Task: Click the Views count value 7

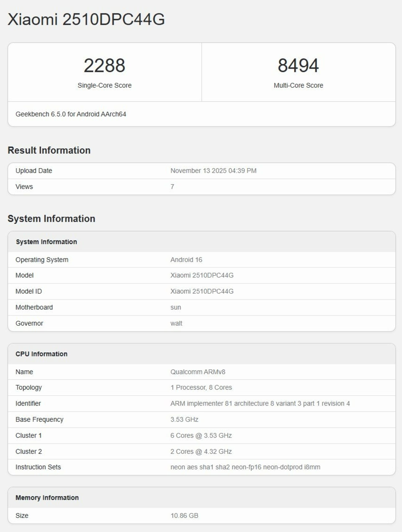Action: pyautogui.click(x=172, y=187)
